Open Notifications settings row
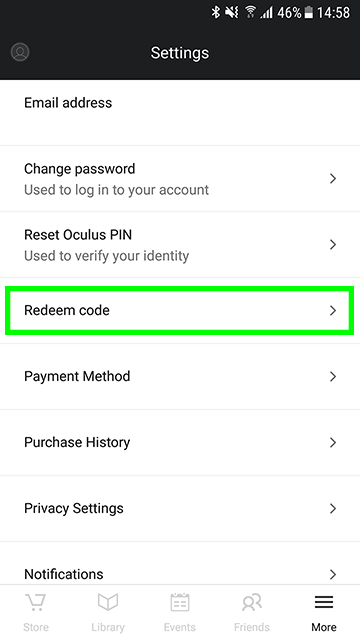The height and width of the screenshot is (640, 360). click(180, 564)
